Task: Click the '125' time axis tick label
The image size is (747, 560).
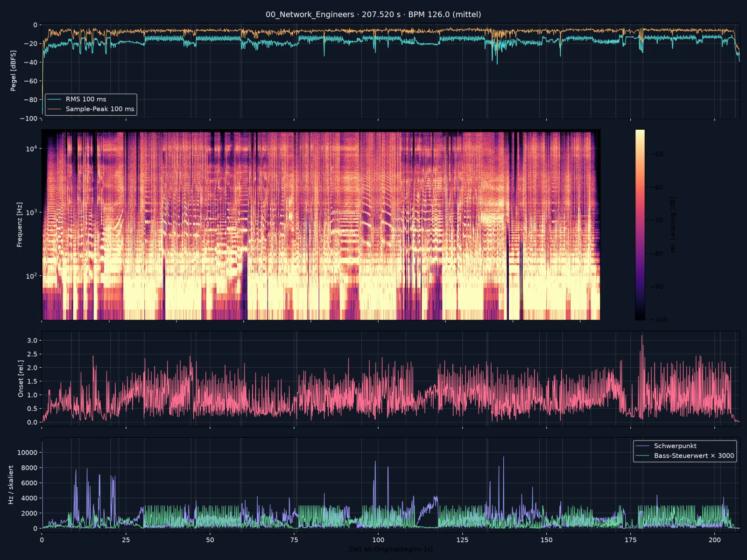Action: (462, 540)
